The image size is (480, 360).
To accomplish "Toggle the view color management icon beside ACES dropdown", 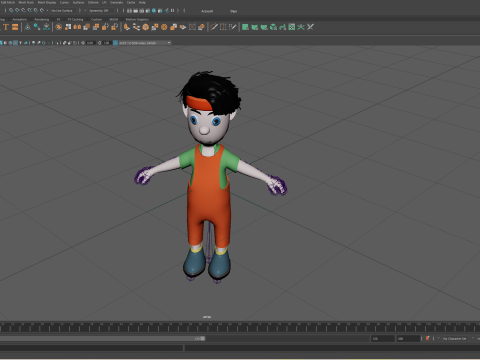I will click(x=115, y=43).
